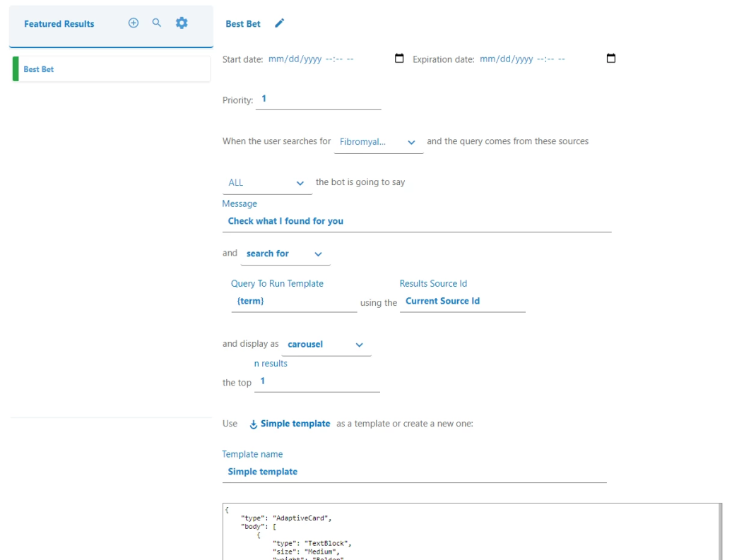The width and height of the screenshot is (744, 560).
Task: Click the Template name input field
Action: pos(414,472)
